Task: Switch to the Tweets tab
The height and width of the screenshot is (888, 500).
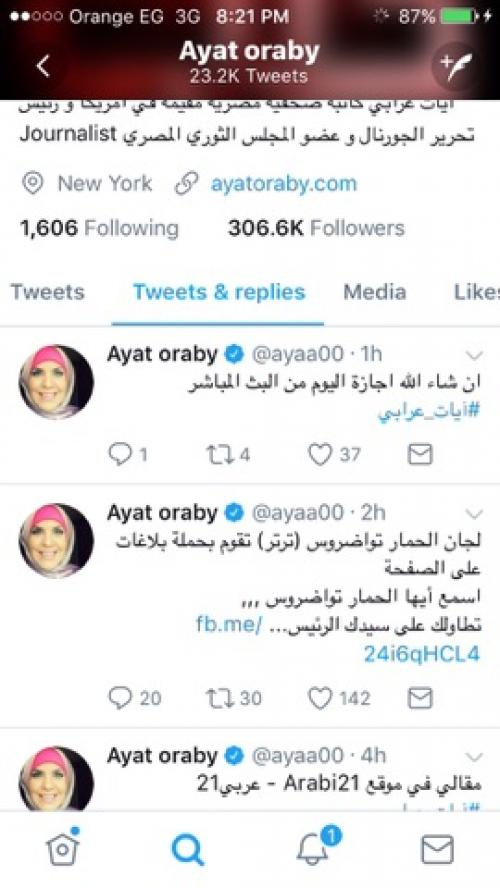Action: [48, 292]
